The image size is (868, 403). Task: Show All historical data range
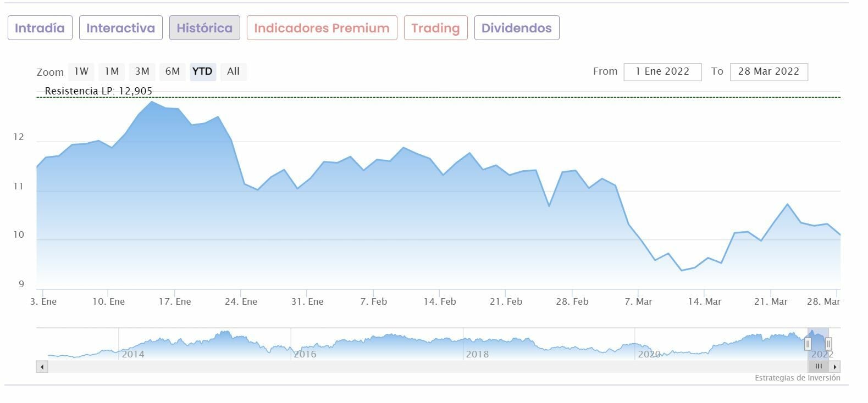233,71
